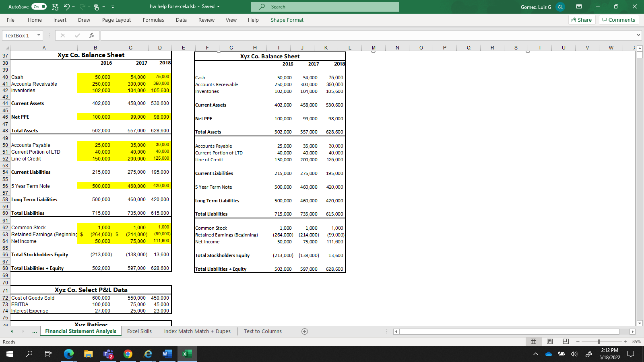
Task: Confirm entry with the Enter checkmark icon
Action: pyautogui.click(x=77, y=35)
